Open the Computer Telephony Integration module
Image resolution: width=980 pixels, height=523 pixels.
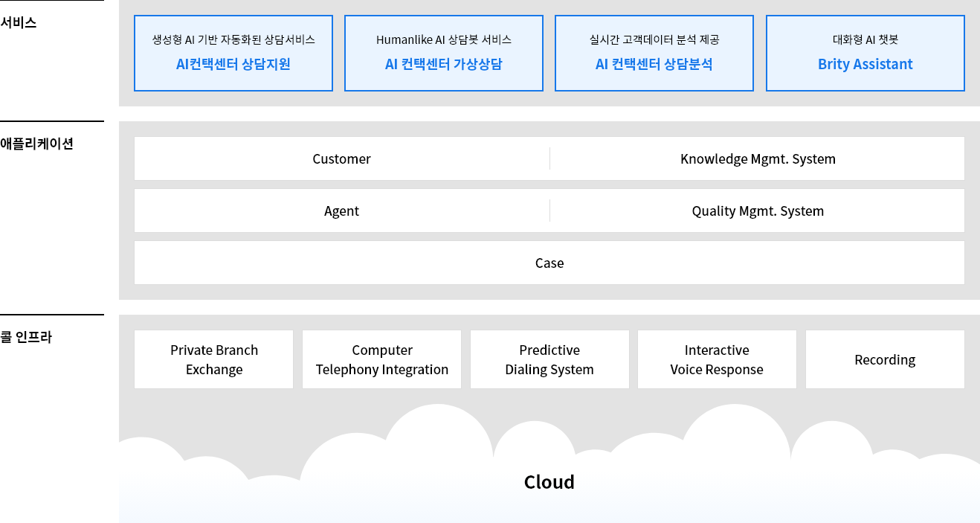[381, 359]
